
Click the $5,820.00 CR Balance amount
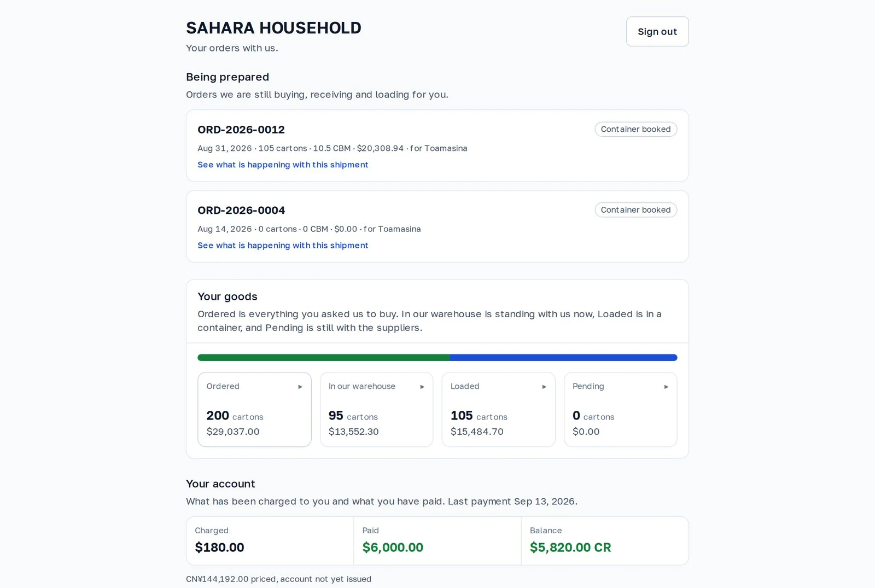click(570, 548)
